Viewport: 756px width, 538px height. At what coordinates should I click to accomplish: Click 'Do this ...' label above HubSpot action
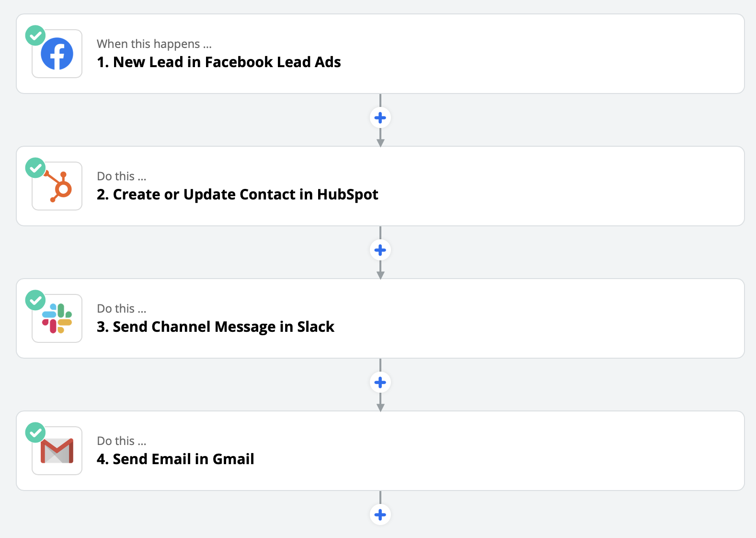tap(121, 176)
